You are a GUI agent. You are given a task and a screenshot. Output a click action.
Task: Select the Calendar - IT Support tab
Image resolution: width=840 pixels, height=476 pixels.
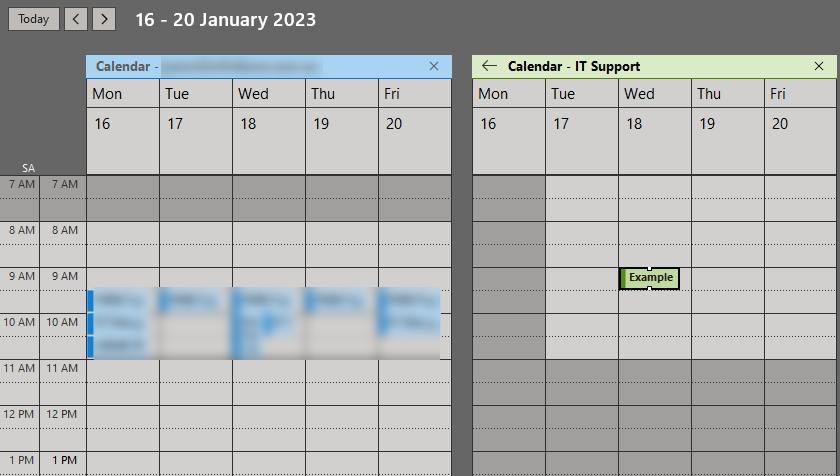(574, 66)
